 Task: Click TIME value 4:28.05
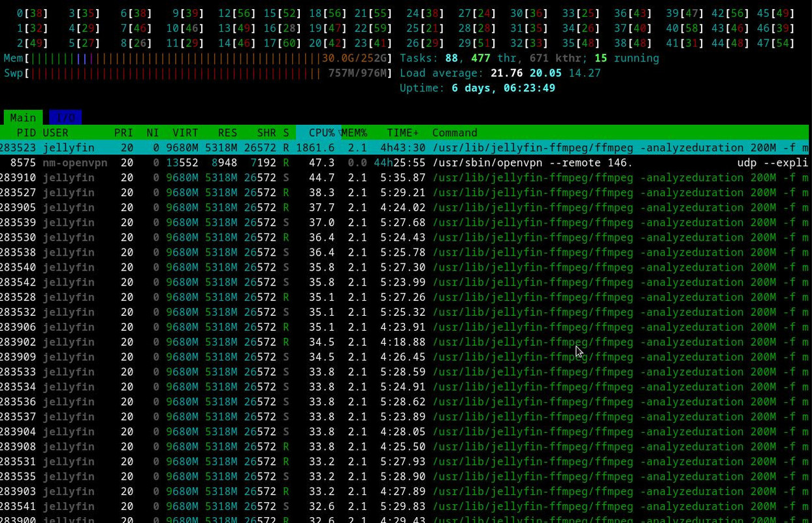click(403, 432)
